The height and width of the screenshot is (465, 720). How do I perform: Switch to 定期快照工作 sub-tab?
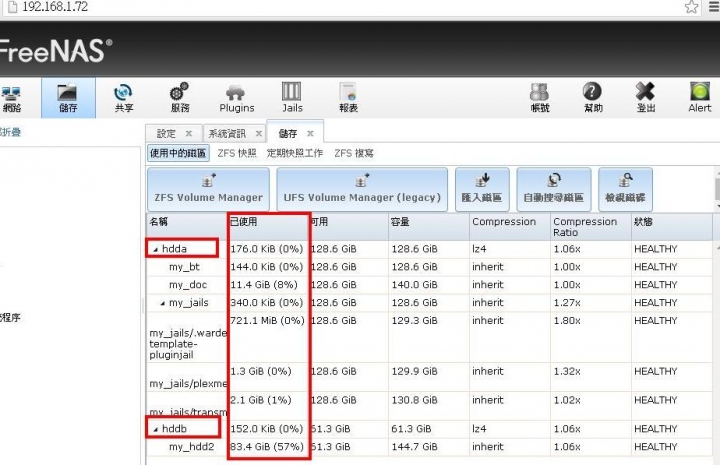pos(295,153)
